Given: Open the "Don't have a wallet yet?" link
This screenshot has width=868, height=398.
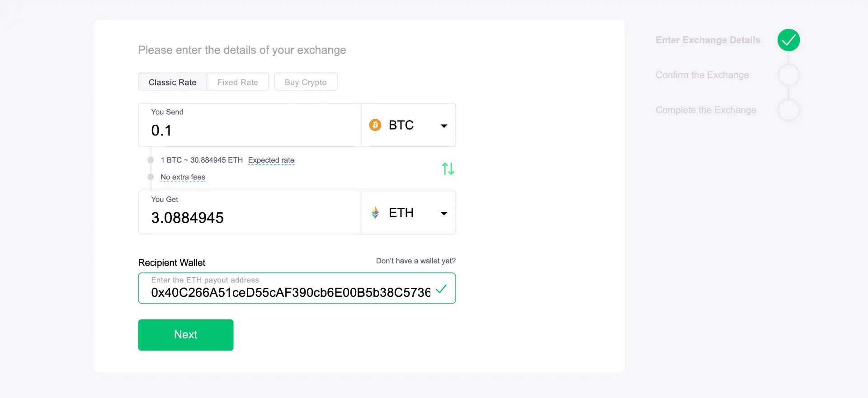Looking at the screenshot, I should pyautogui.click(x=415, y=261).
